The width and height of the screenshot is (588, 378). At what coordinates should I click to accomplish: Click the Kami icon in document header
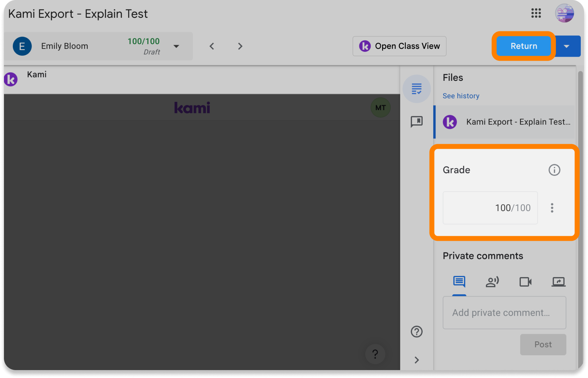[11, 79]
